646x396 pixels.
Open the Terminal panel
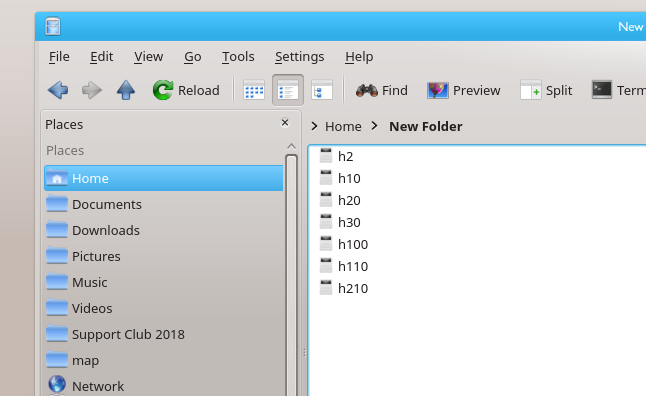[x=618, y=90]
